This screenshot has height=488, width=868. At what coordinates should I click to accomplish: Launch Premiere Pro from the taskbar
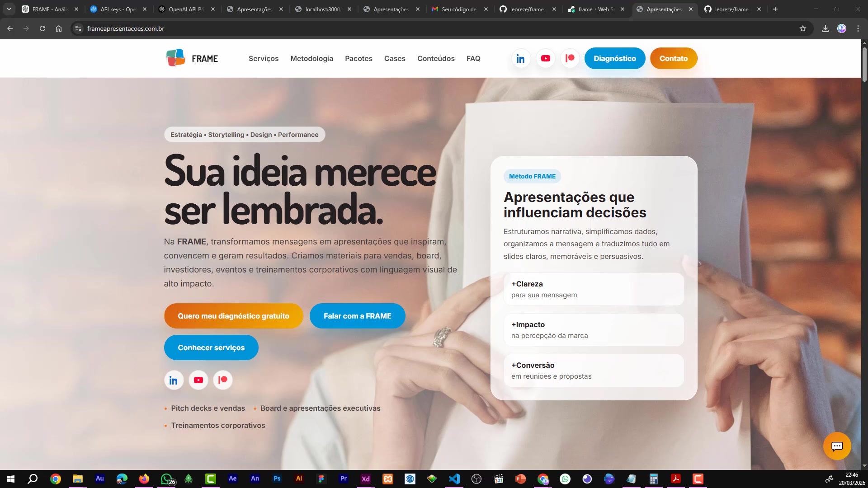coord(344,479)
